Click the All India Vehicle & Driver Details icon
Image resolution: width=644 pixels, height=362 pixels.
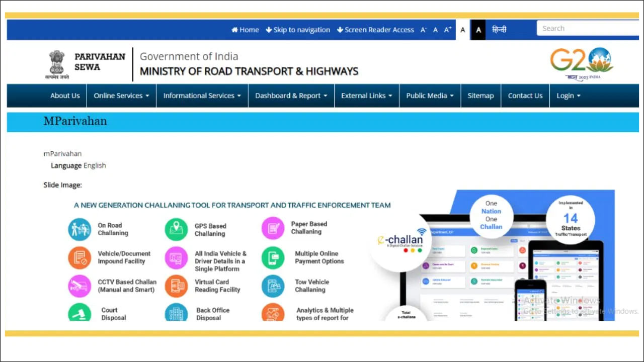tap(176, 258)
